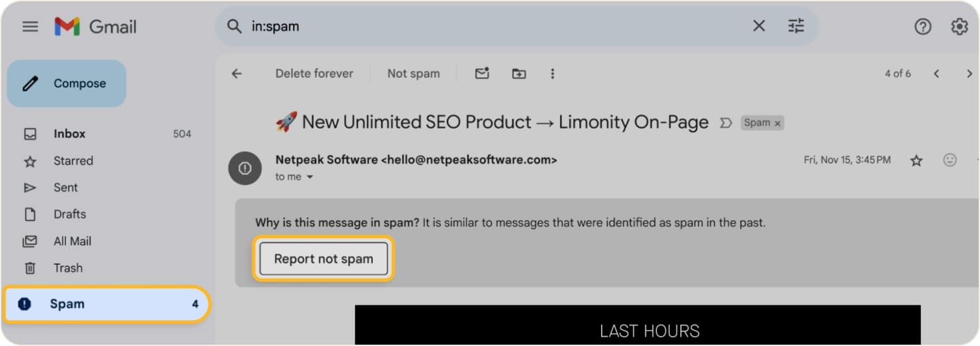980x346 pixels.
Task: Click the Report not spam button
Action: click(323, 259)
